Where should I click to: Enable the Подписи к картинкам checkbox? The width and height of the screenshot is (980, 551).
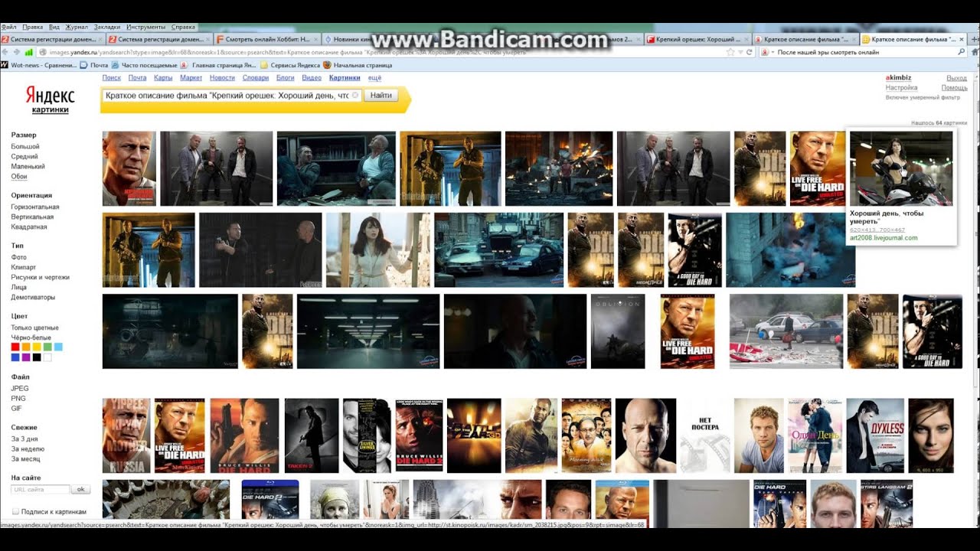coord(15,511)
